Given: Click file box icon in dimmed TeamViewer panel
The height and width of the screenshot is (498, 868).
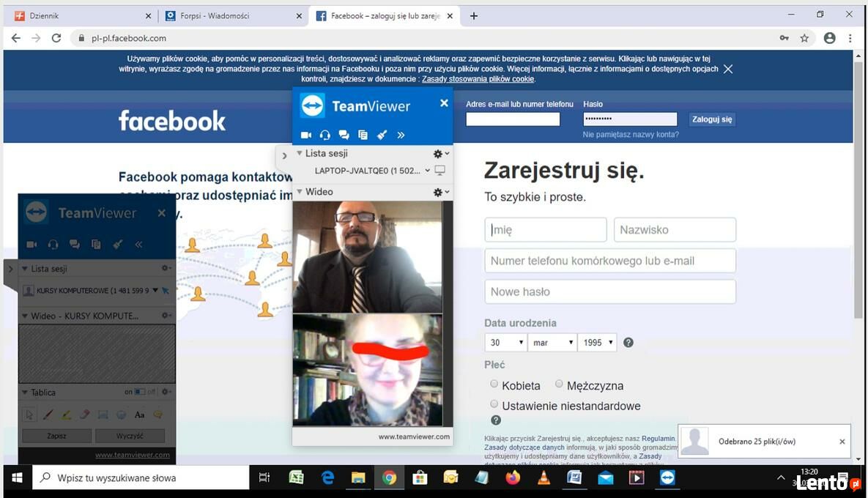Looking at the screenshot, I should pos(96,244).
